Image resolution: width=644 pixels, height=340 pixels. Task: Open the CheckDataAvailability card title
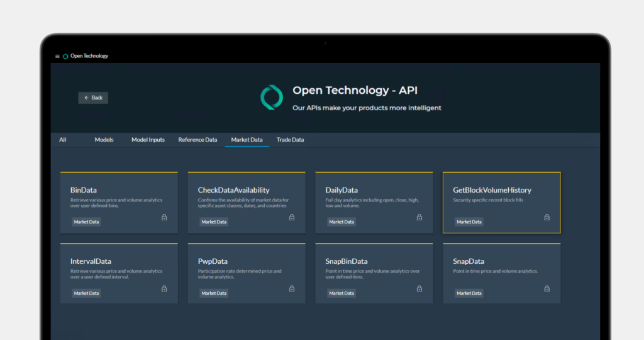(234, 190)
